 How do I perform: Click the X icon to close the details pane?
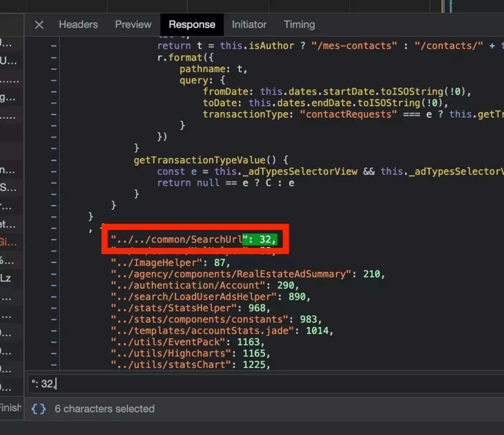point(39,24)
